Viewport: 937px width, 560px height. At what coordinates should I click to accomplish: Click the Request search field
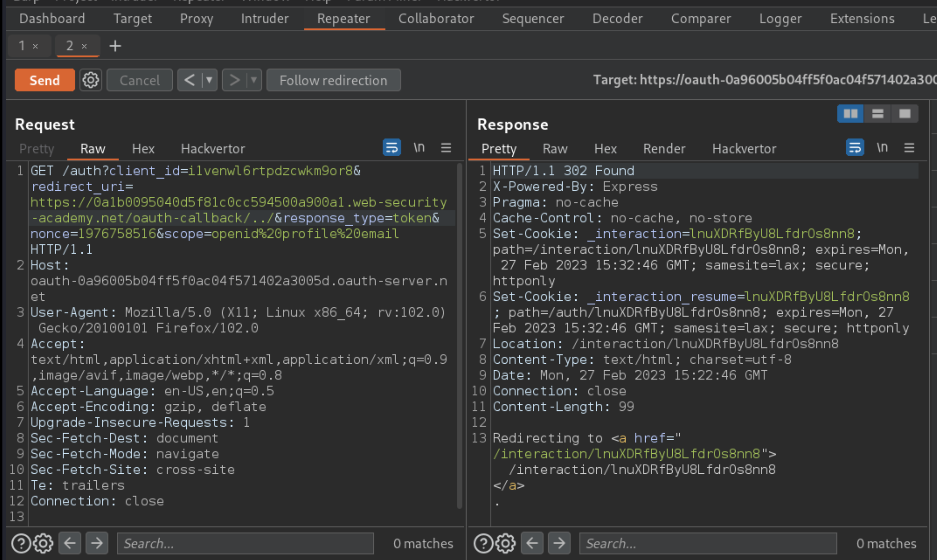[x=245, y=543]
